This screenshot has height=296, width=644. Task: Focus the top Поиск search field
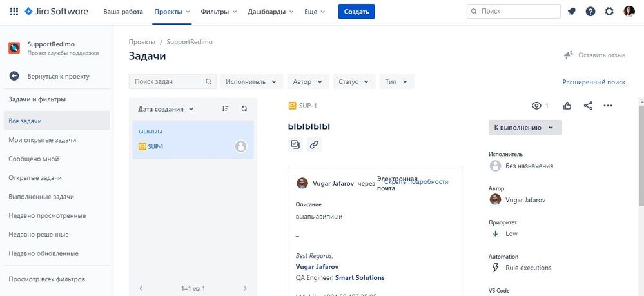tap(514, 12)
